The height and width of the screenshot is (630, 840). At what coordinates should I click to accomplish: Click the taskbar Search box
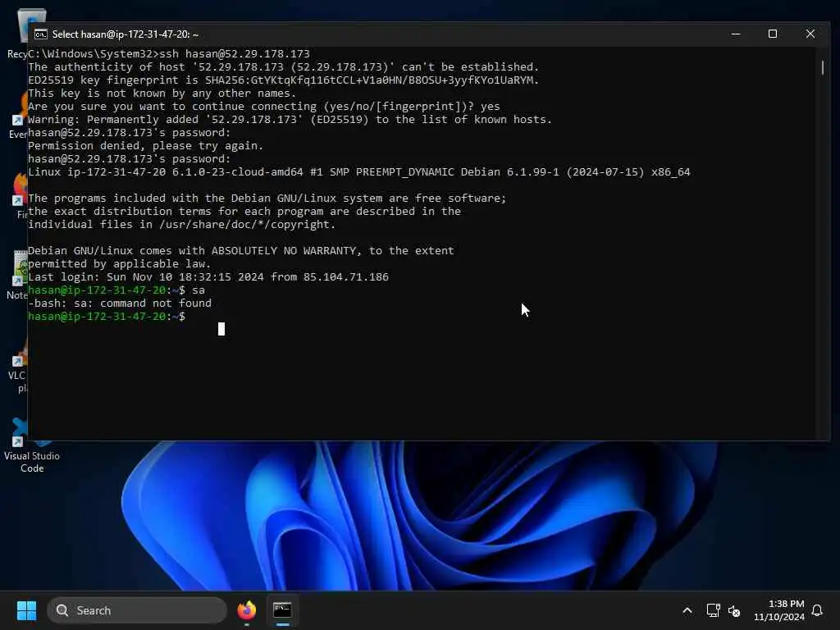[137, 610]
